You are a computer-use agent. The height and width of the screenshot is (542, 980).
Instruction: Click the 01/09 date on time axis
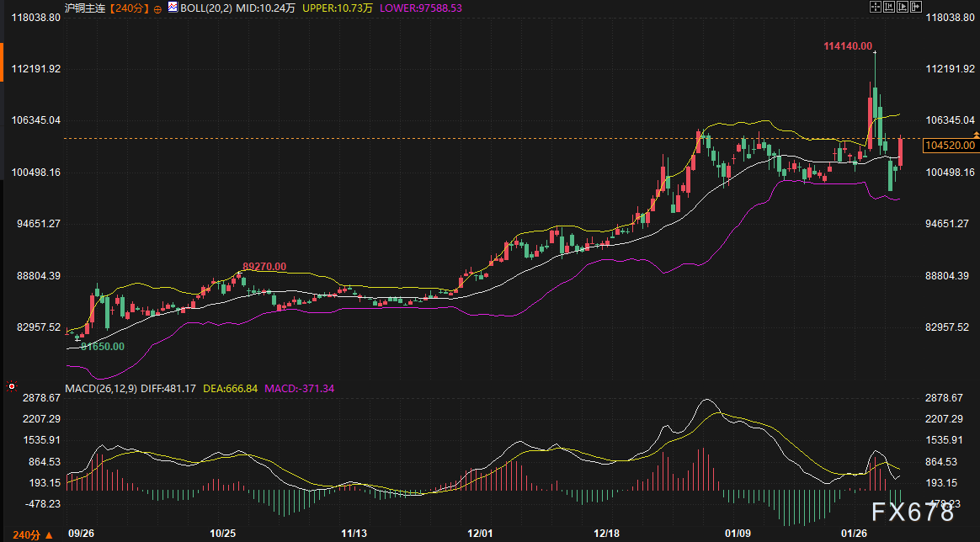coord(738,534)
